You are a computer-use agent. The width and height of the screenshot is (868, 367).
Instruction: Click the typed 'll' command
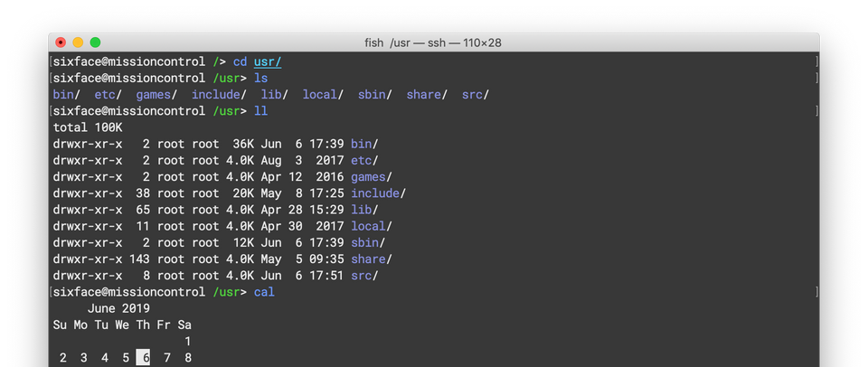click(x=260, y=111)
